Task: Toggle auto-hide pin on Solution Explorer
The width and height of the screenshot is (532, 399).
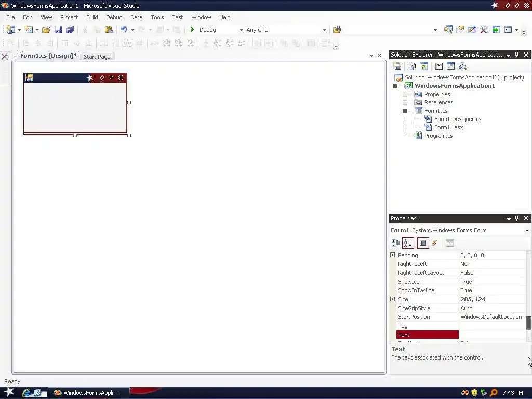Action: (517, 55)
